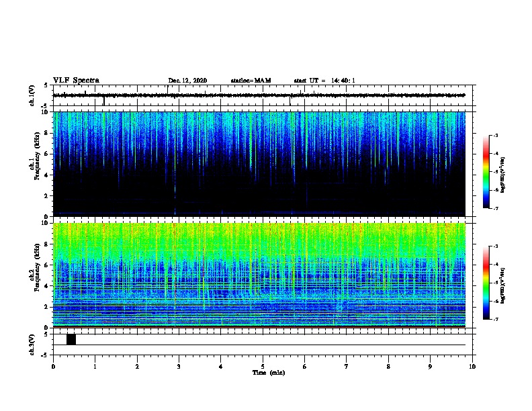Click the '6' tick on ch.1 frequency axis
This screenshot has width=532, height=411.
point(46,154)
